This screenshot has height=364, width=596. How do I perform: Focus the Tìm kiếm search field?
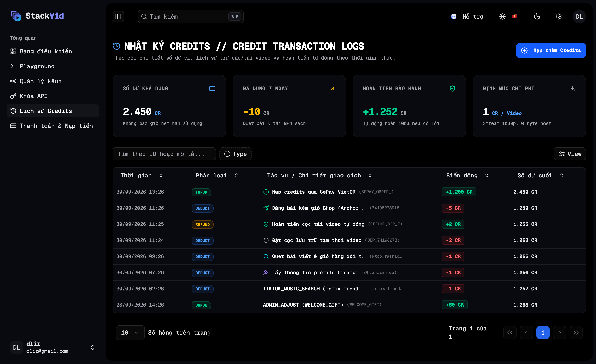point(191,16)
